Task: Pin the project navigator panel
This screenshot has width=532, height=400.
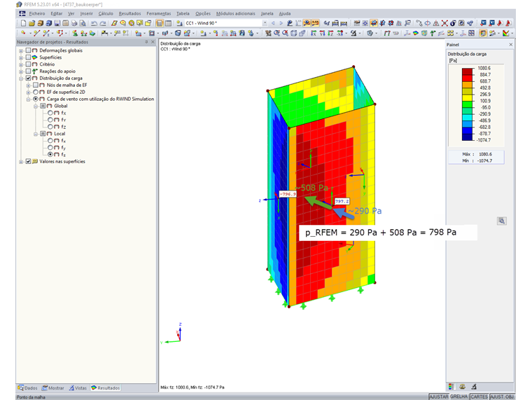Action: pos(146,42)
